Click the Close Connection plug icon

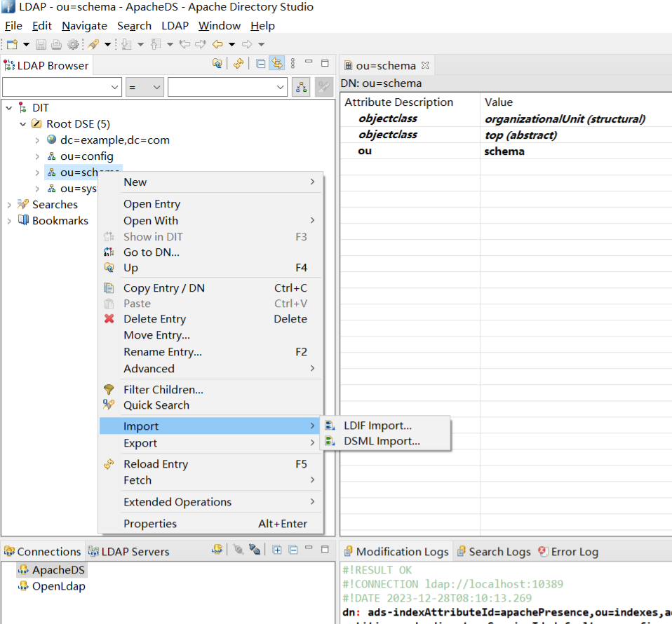click(254, 550)
